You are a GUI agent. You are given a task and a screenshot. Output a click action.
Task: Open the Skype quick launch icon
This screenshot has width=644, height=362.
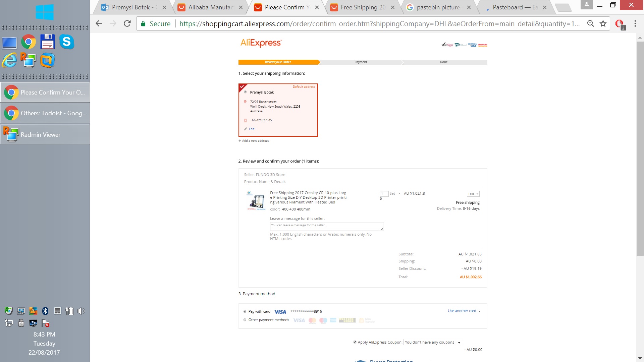(x=67, y=42)
